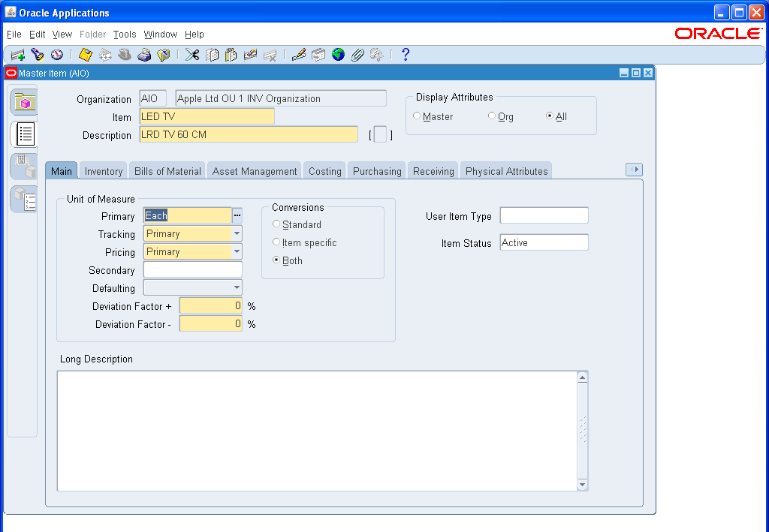Select Item specific conversions

tap(276, 242)
